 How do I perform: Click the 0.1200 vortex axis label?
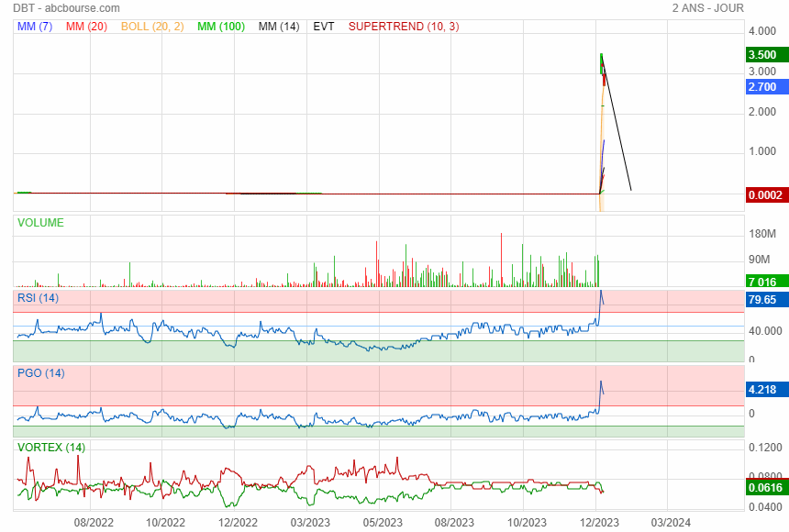pyautogui.click(x=765, y=448)
